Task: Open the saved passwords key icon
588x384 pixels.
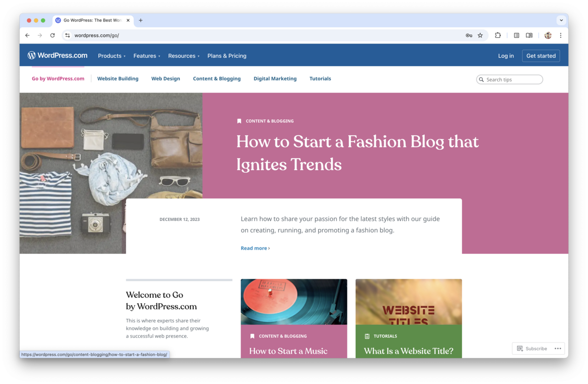Action: tap(469, 35)
